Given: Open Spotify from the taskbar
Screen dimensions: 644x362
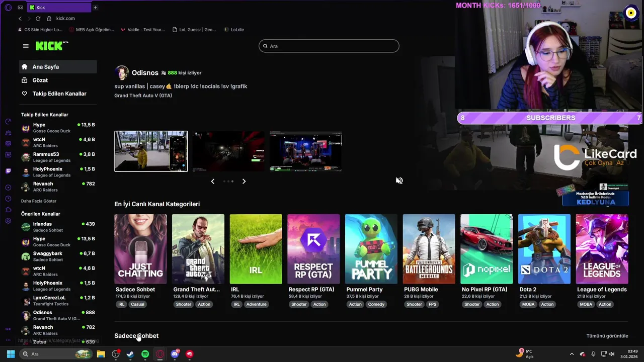Looking at the screenshot, I should [x=145, y=354].
